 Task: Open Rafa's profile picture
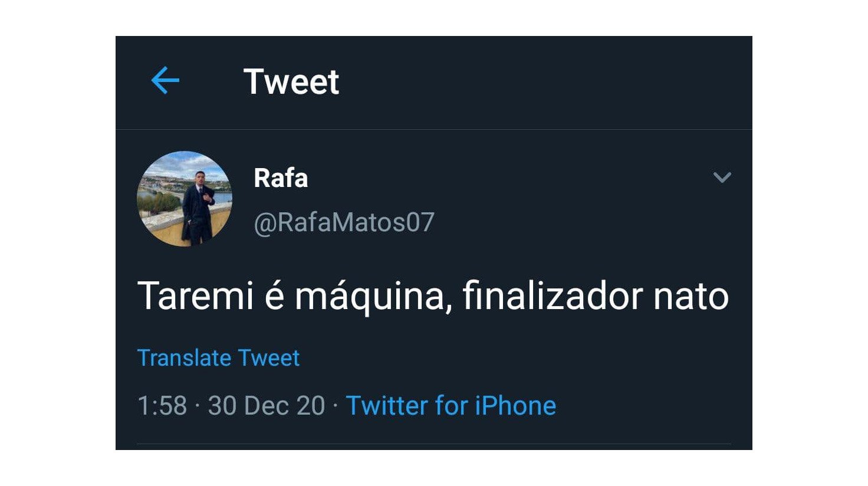[185, 199]
